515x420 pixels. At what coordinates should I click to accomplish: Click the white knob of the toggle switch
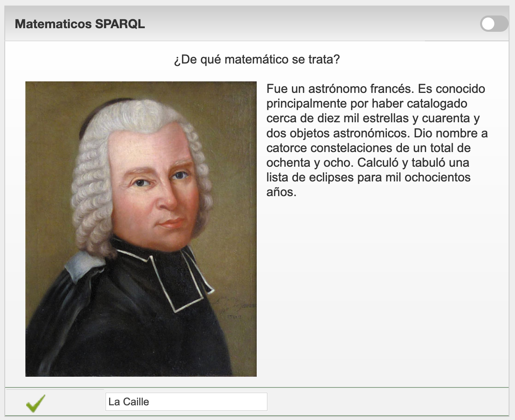pyautogui.click(x=488, y=24)
